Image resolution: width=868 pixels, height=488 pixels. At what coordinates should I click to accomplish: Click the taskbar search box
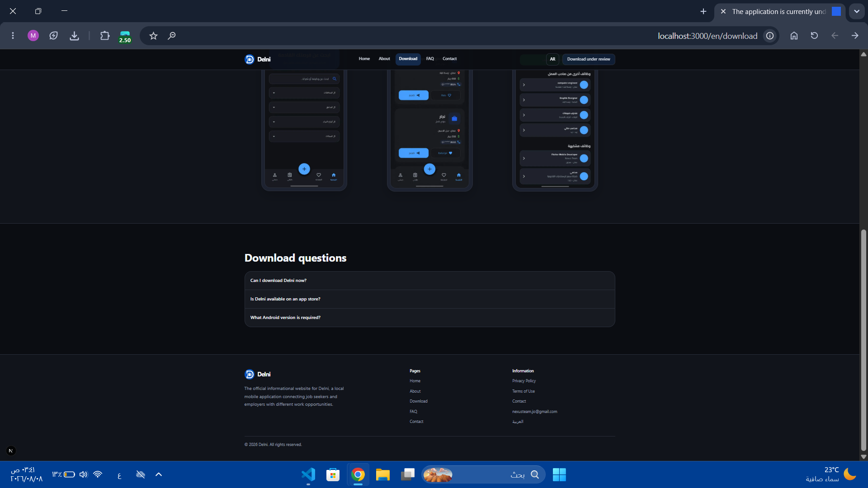pyautogui.click(x=483, y=474)
